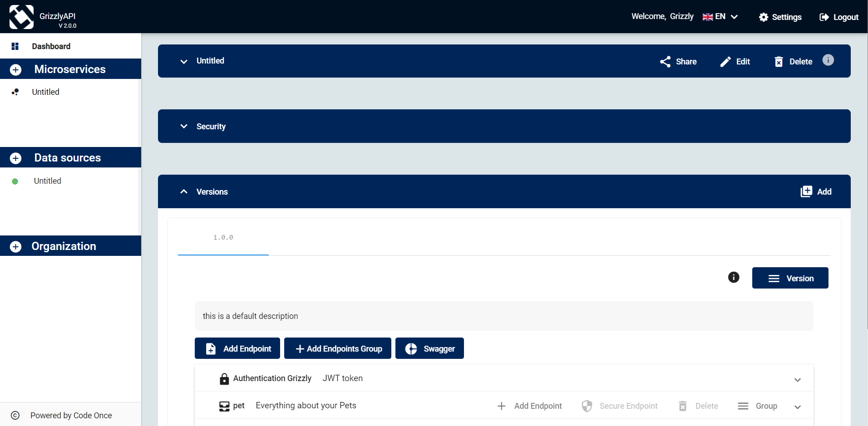Image resolution: width=868 pixels, height=426 pixels.
Task: Click the default description text field
Action: [504, 316]
